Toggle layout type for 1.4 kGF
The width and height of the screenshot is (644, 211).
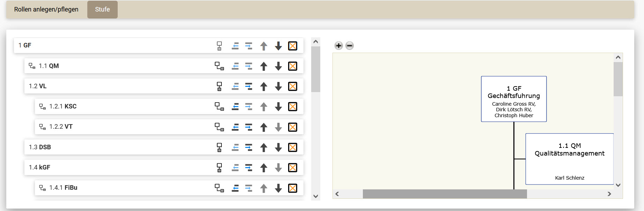[x=219, y=167]
